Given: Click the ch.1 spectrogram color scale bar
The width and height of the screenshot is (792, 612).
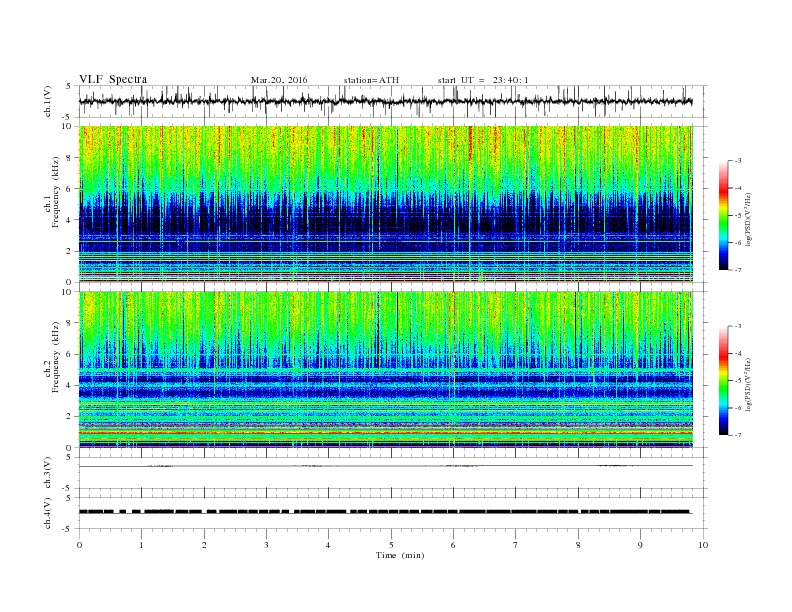Looking at the screenshot, I should click(724, 215).
